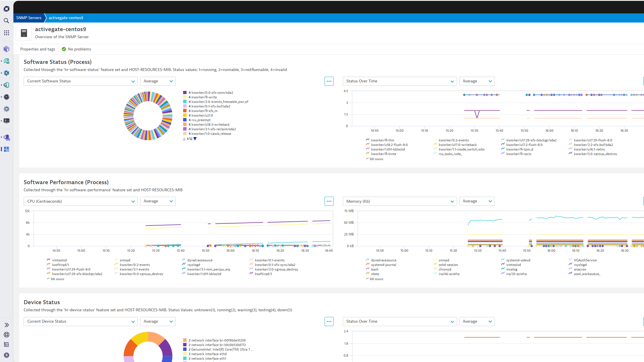Open the search icon in the left sidebar

[6, 21]
